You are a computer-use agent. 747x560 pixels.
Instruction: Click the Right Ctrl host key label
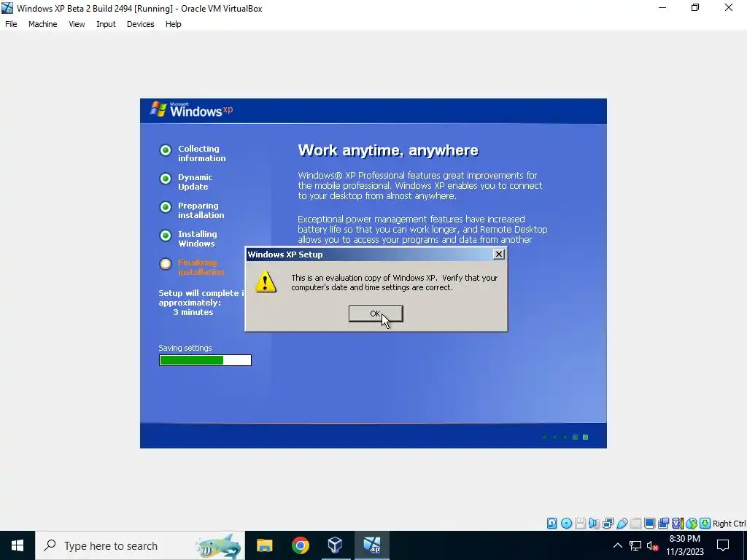click(729, 524)
